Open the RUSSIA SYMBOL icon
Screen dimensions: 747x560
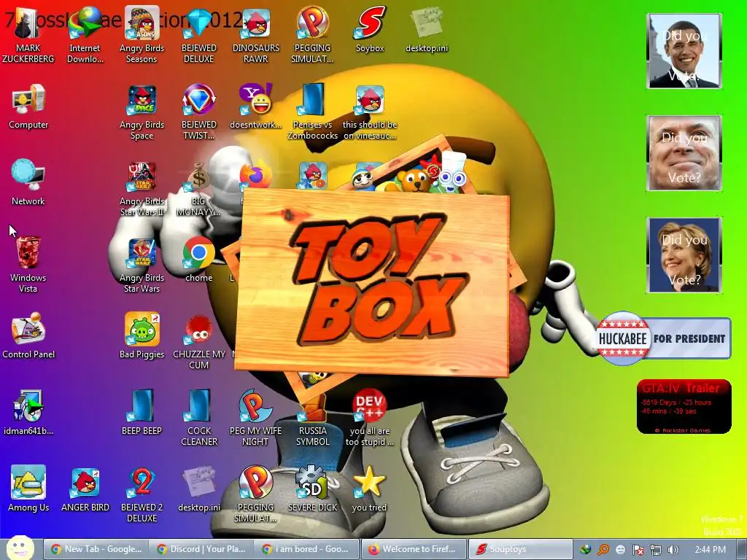(x=312, y=419)
